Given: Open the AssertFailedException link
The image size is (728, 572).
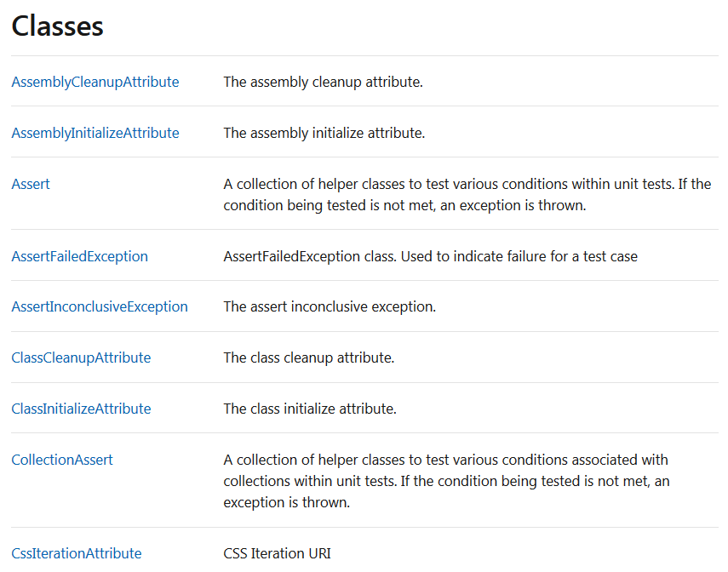Looking at the screenshot, I should coord(80,256).
